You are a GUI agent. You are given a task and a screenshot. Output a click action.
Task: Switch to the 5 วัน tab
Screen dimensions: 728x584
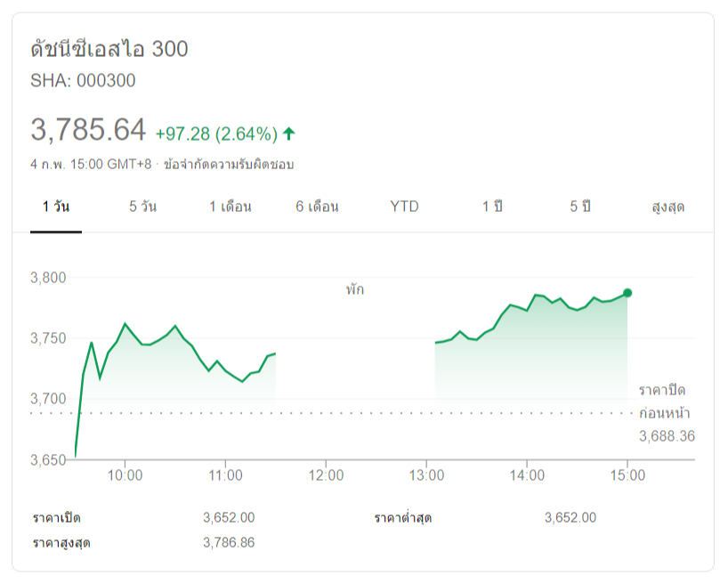click(142, 207)
